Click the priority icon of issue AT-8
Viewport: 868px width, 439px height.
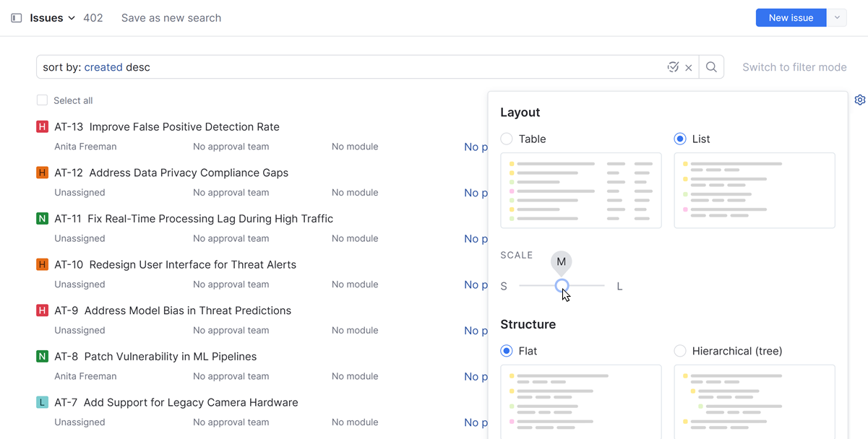pyautogui.click(x=42, y=357)
